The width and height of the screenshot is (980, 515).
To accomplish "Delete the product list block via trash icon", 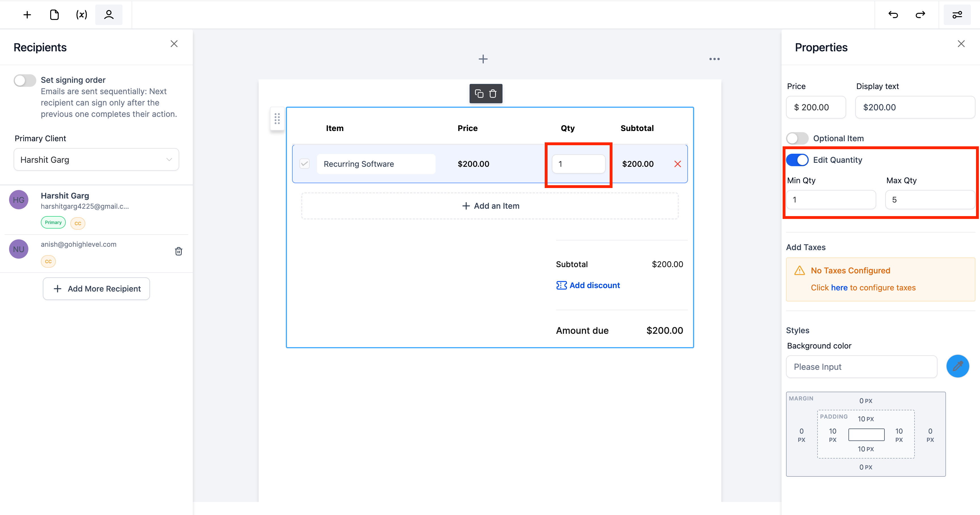I will point(493,94).
